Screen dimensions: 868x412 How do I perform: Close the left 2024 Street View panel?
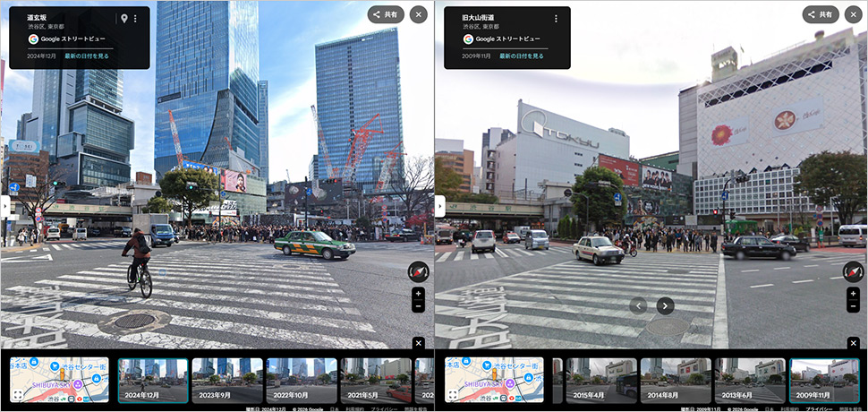coord(419,14)
